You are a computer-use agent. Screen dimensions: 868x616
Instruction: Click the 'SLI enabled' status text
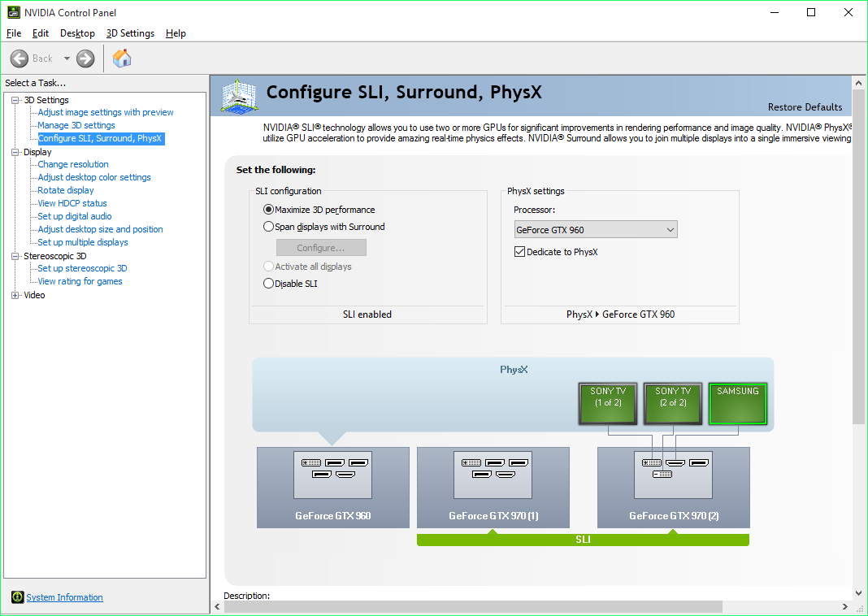[367, 315]
